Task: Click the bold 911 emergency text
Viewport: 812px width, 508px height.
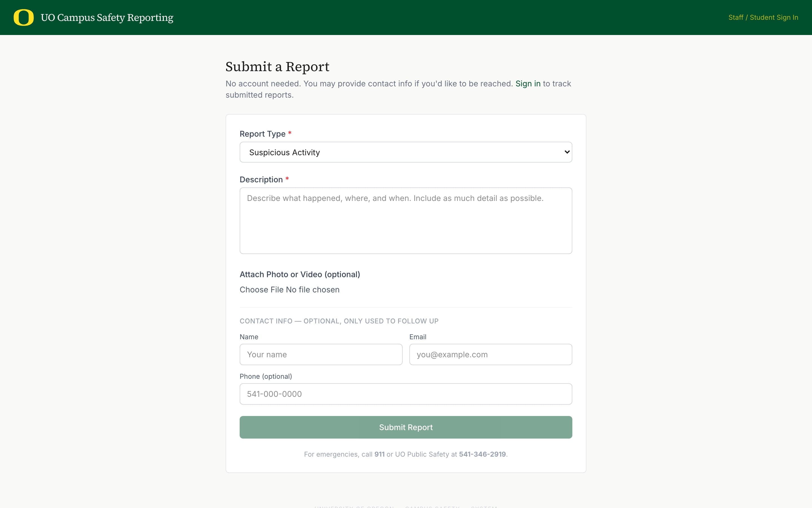Action: click(379, 454)
